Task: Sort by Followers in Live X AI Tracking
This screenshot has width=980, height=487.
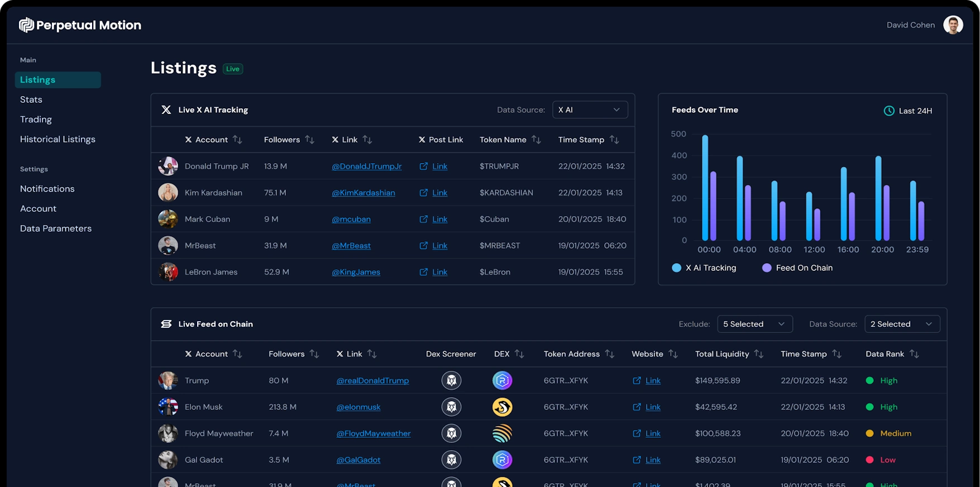Action: tap(310, 140)
